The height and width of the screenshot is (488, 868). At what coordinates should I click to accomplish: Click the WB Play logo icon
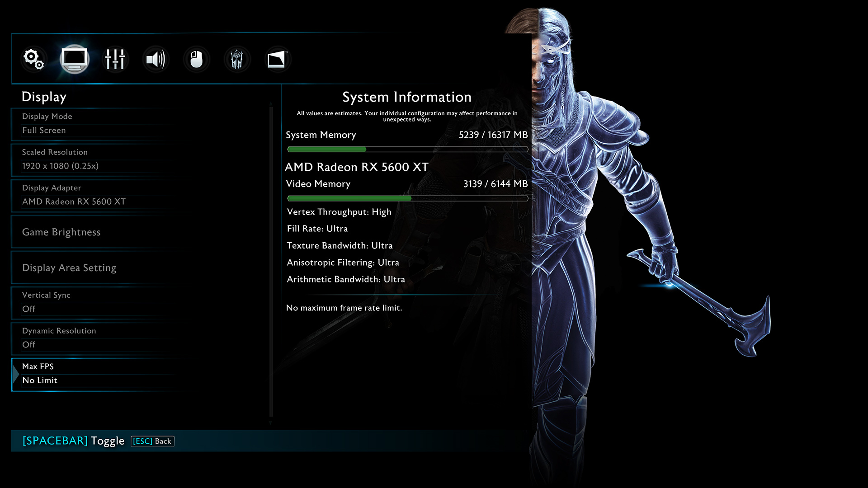[x=277, y=59]
